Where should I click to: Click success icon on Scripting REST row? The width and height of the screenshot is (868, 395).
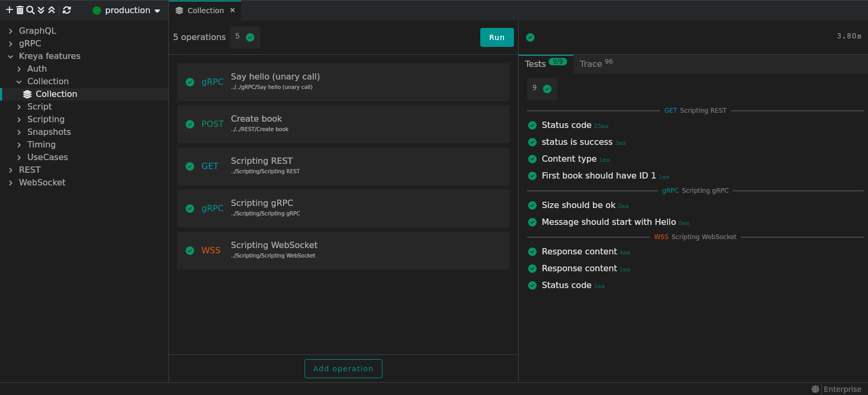(190, 166)
